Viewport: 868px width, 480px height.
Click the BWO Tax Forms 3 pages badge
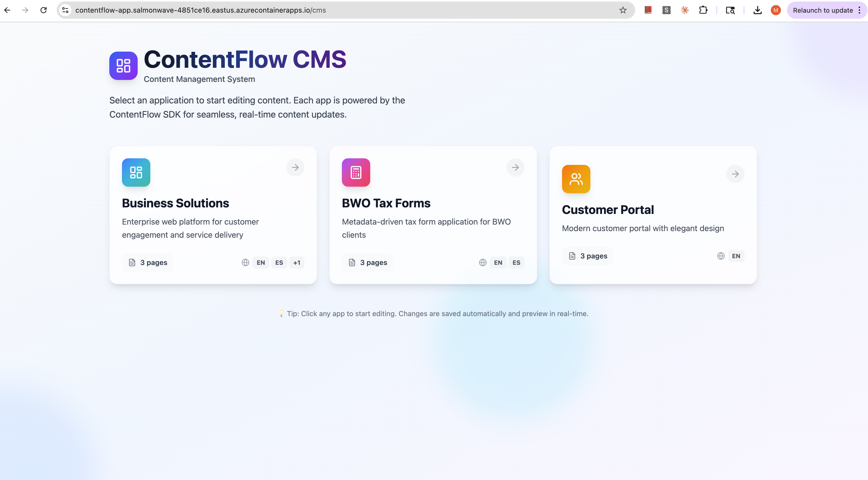[x=368, y=263]
